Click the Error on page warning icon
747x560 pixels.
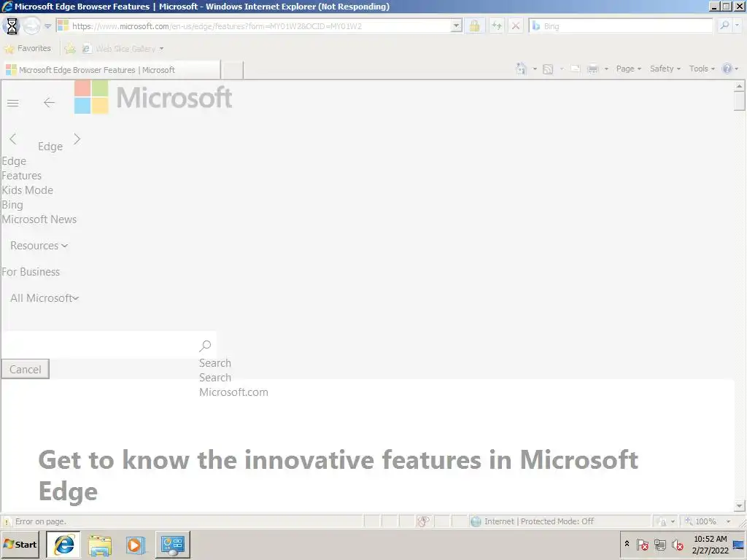tap(7, 522)
